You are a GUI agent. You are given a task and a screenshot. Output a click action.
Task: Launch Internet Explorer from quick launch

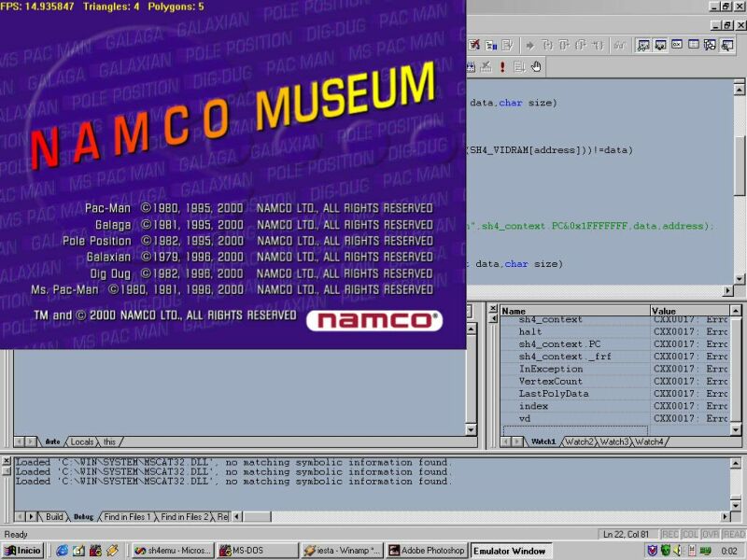tap(62, 551)
